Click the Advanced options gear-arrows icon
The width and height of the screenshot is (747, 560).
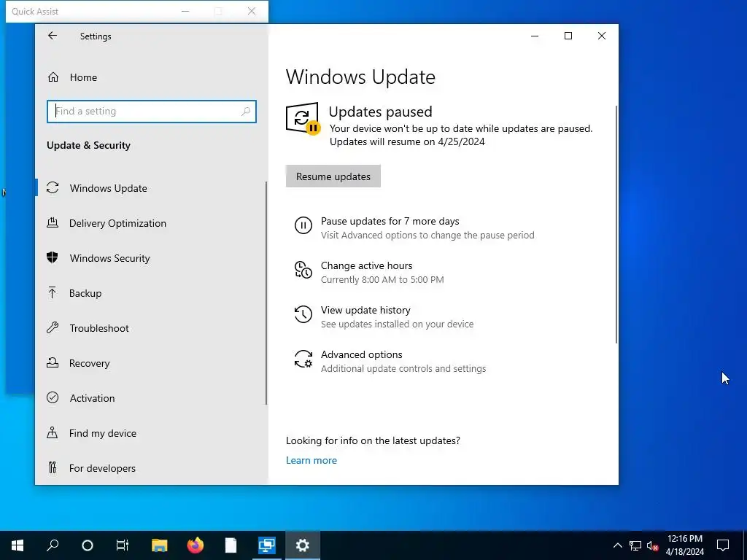[x=303, y=359]
